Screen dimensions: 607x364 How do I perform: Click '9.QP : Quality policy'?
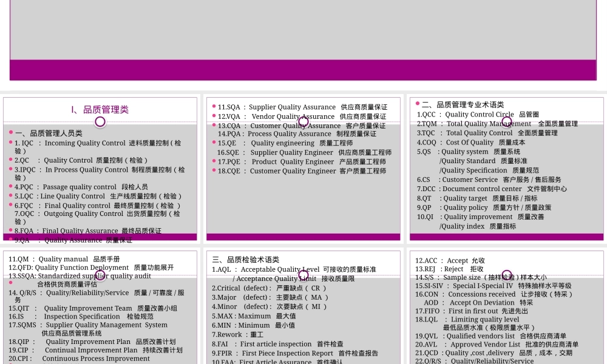452,207
